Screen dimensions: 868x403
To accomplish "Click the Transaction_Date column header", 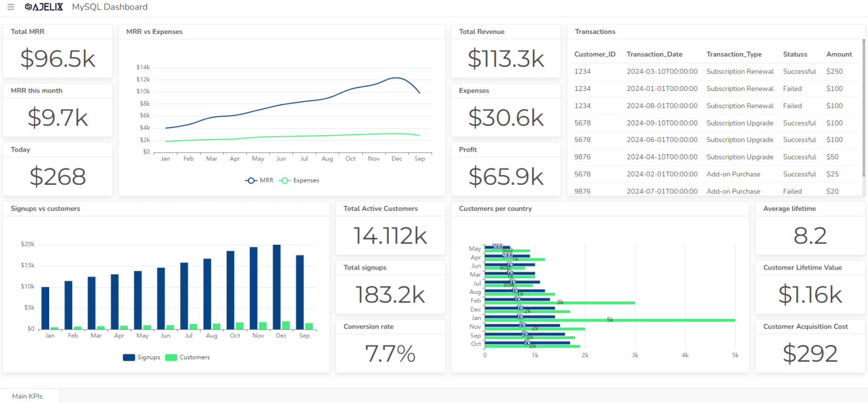I will (654, 54).
